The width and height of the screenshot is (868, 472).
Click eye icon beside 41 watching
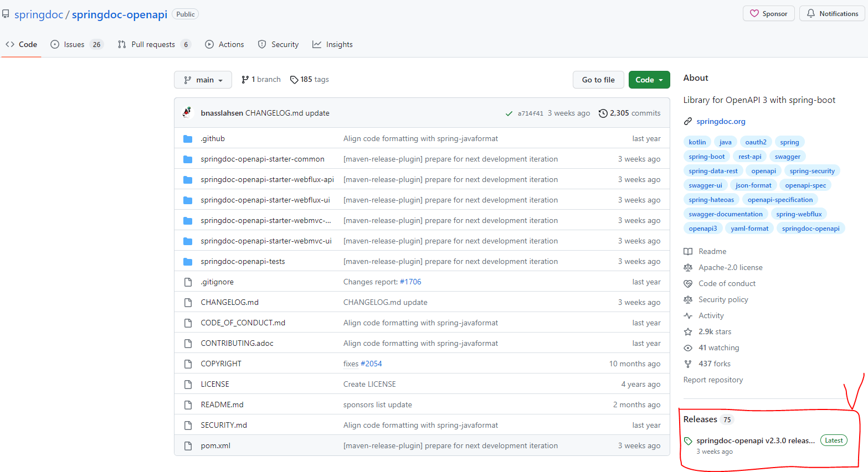coord(688,348)
